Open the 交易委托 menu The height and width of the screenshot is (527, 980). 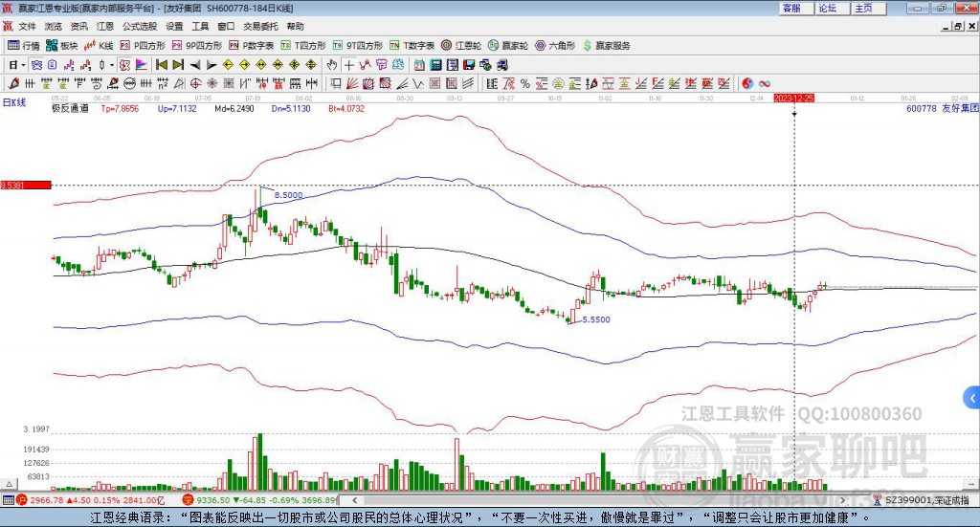[x=260, y=26]
